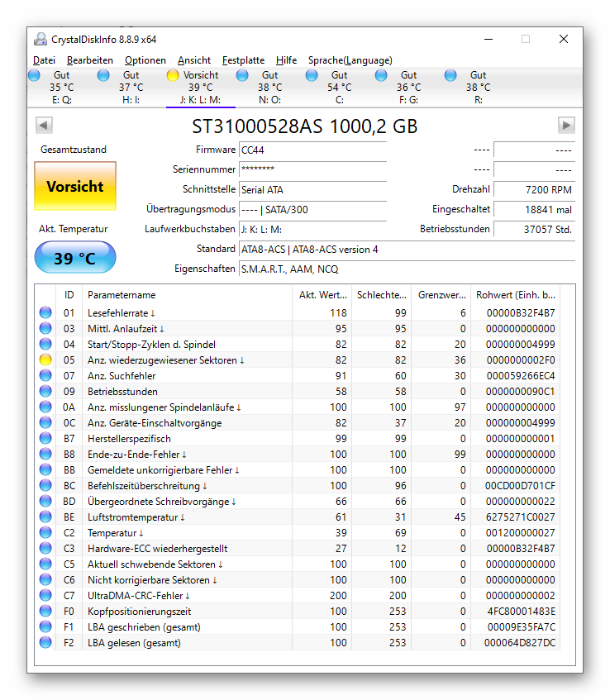The width and height of the screenshot is (610, 700).
Task: Click status icon for Gemeldete unkorrigierbare Fehler
Action: (45, 469)
